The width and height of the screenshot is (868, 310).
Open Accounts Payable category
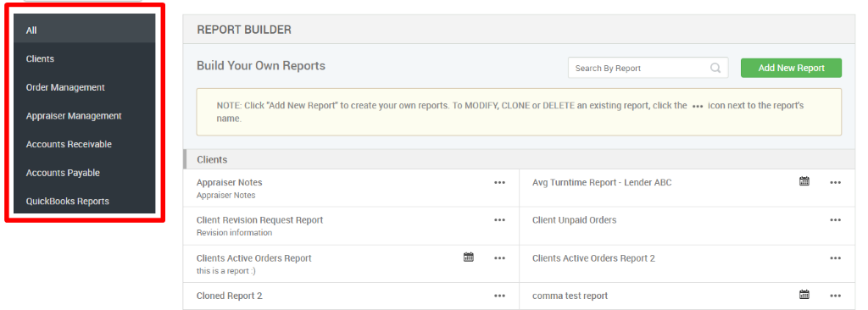pos(85,173)
